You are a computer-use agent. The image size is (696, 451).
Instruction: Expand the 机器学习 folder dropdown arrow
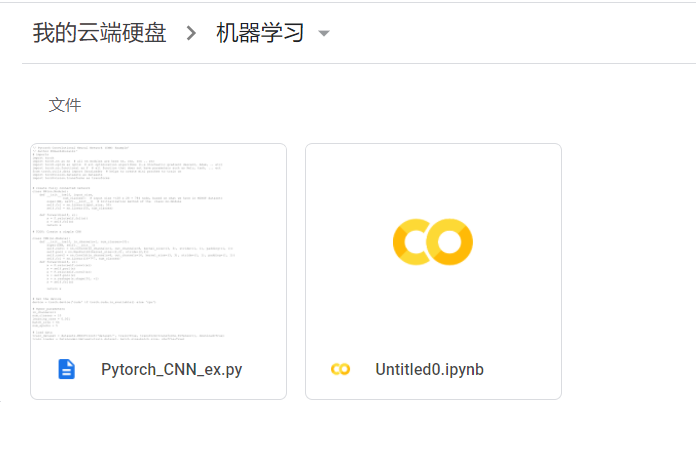click(x=324, y=33)
